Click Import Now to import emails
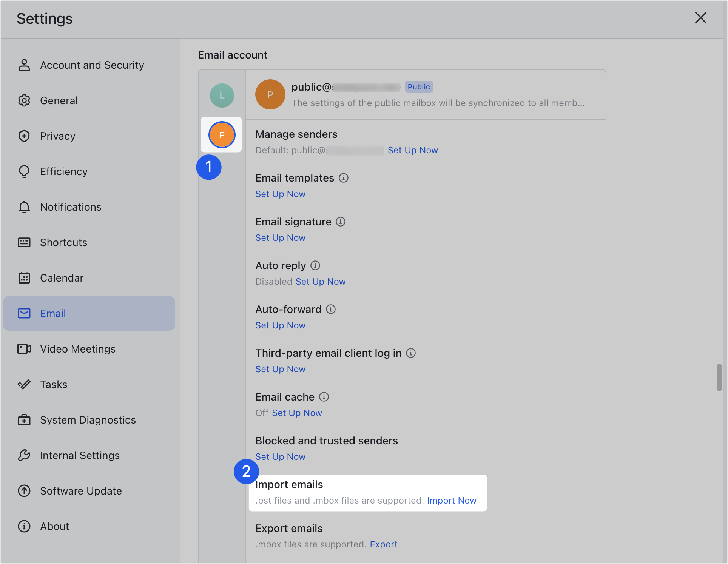 452,500
